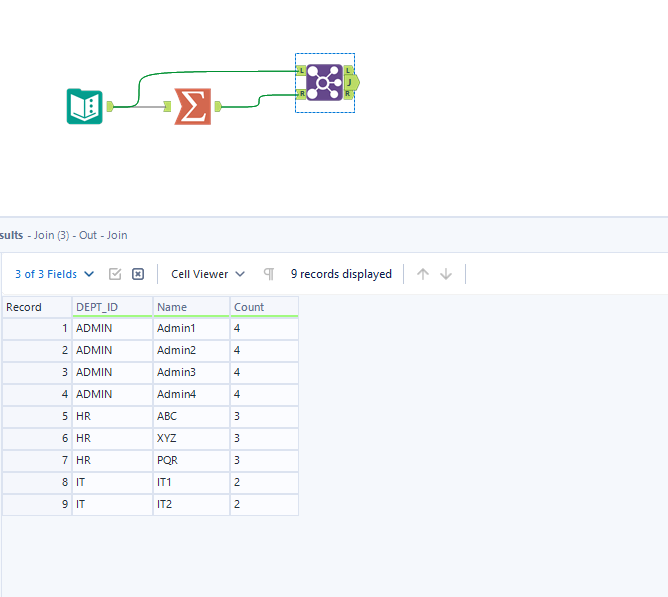The width and height of the screenshot is (668, 597).
Task: Select the ADMIN cell in record 4
Action: (112, 395)
